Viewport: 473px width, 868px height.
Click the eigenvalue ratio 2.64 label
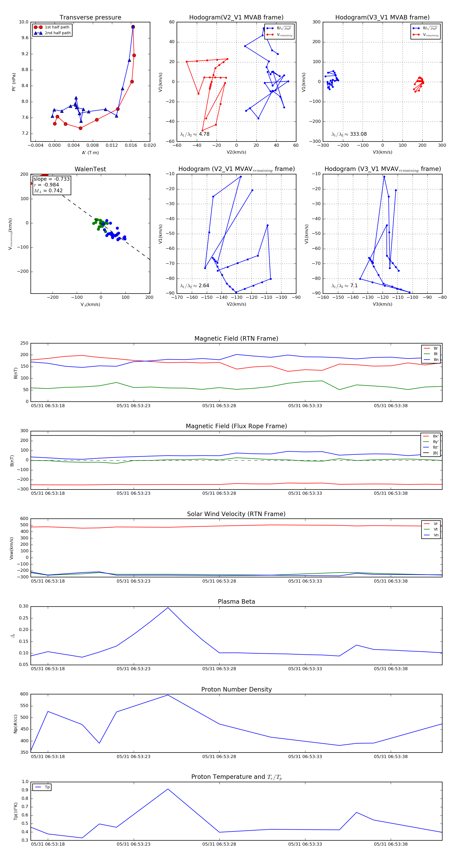point(194,286)
